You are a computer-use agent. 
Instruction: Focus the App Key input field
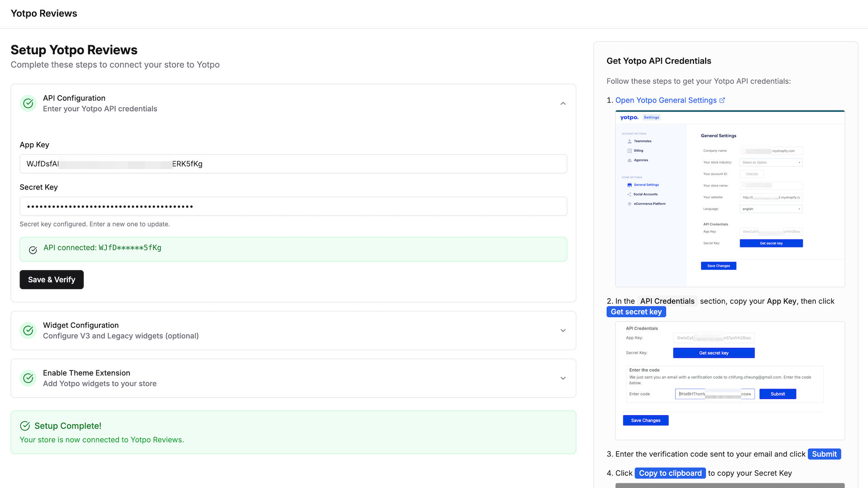point(293,164)
